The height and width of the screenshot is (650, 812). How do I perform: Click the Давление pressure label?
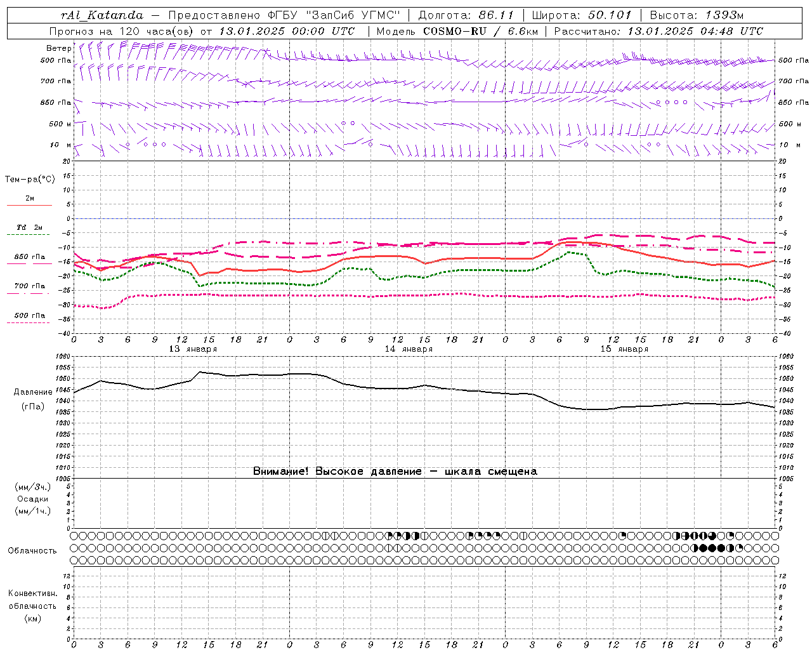tap(33, 392)
